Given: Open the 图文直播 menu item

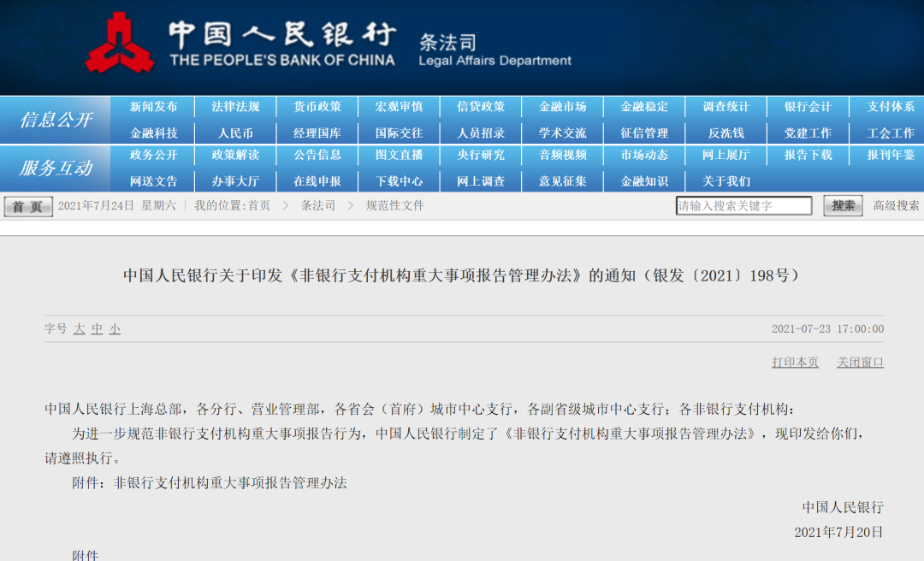Looking at the screenshot, I should tap(399, 155).
